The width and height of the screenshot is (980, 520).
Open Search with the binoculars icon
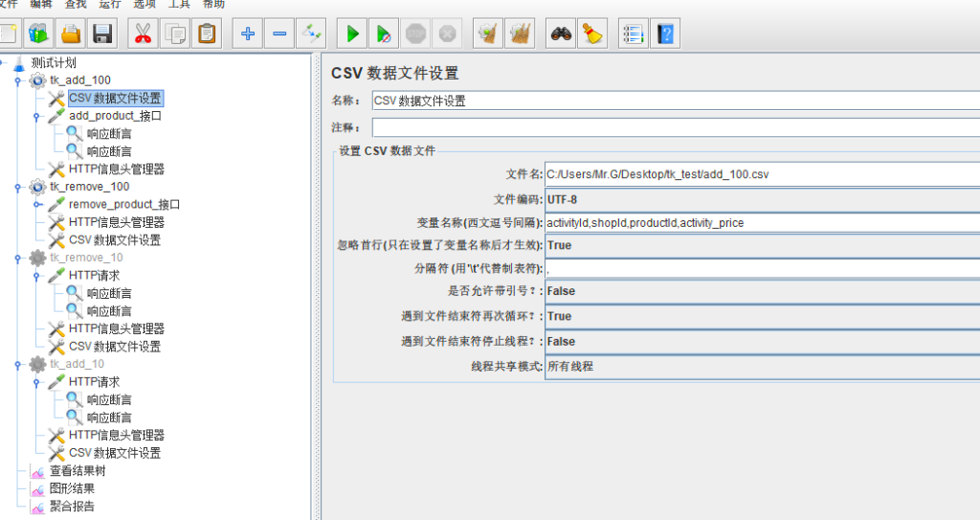point(561,34)
